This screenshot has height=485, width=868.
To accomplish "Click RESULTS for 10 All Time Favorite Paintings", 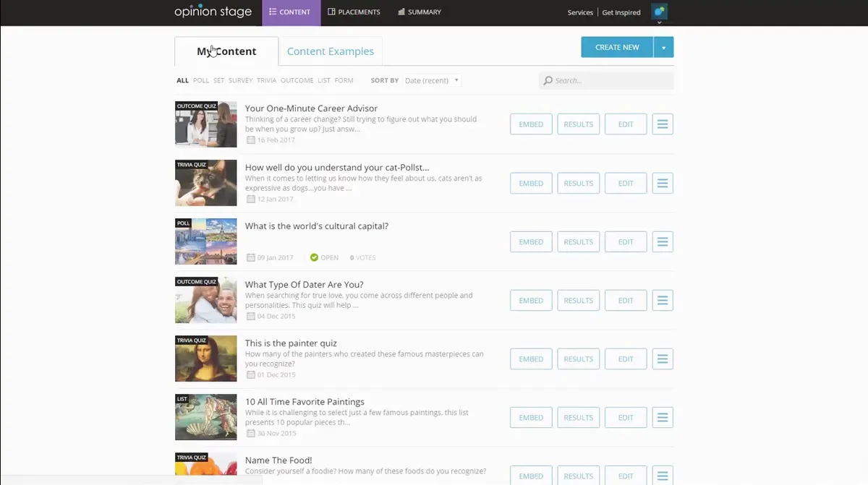I will (579, 417).
